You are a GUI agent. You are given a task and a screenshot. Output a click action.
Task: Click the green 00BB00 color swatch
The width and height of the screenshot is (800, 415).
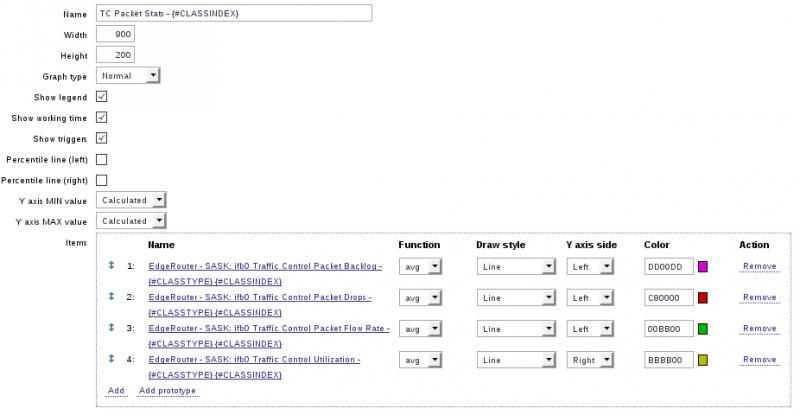point(703,328)
